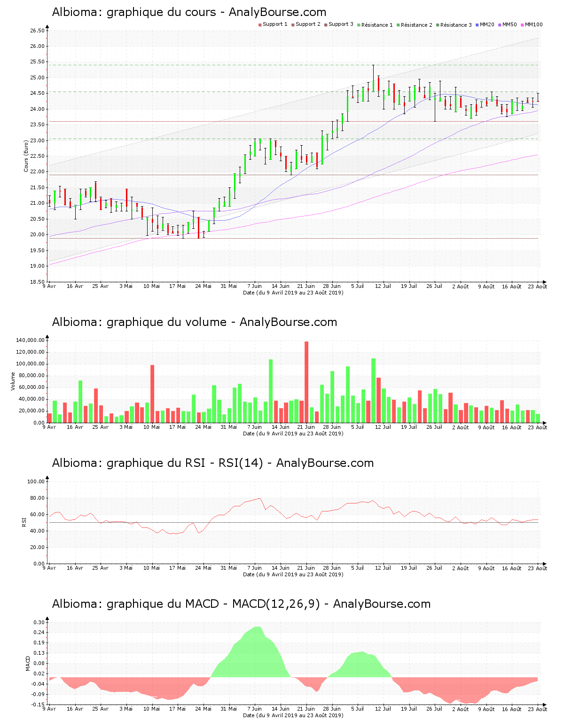Click '2 Août' date on the volume chart
564x728 pixels.
pos(461,427)
